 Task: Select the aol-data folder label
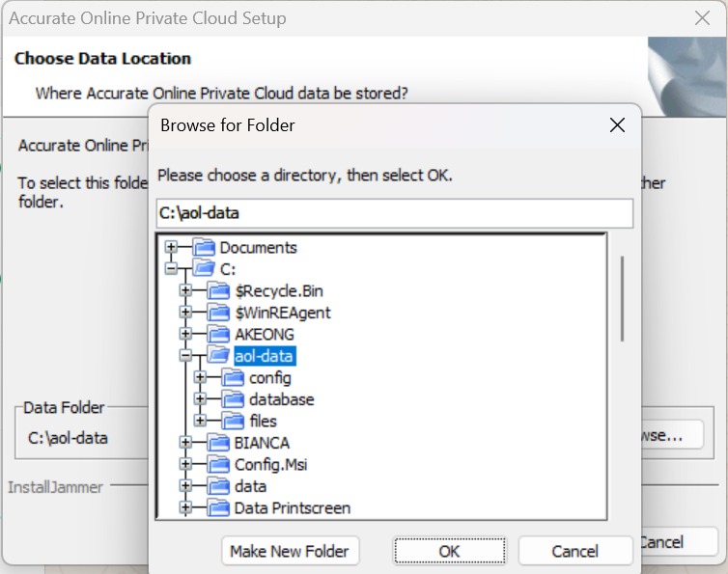264,356
